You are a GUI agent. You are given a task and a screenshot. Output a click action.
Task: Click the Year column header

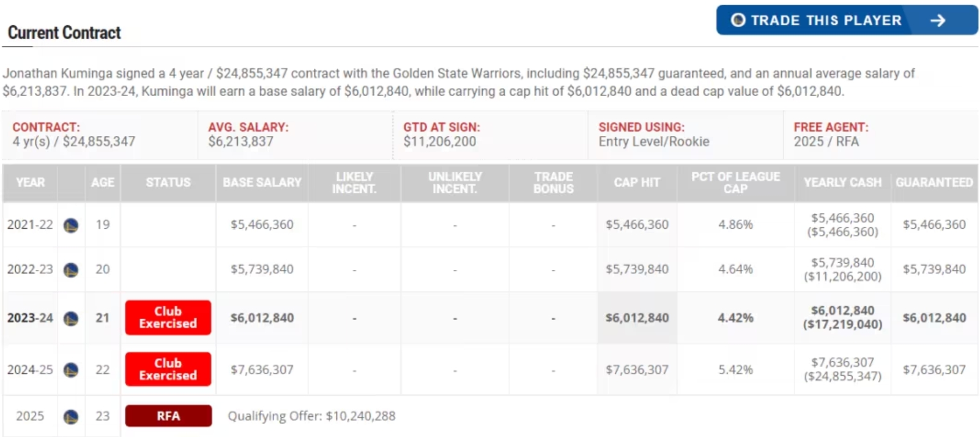coord(30,182)
